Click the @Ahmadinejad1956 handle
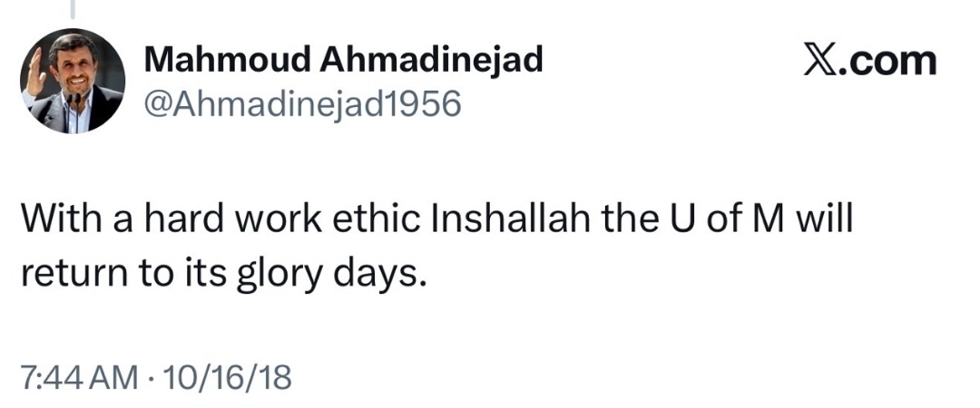980x408 pixels. tap(303, 105)
